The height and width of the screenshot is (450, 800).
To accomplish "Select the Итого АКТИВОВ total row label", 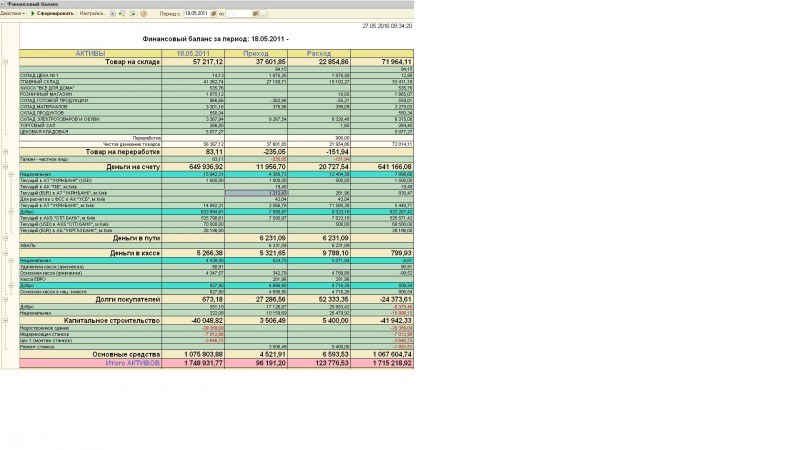I will (x=132, y=363).
